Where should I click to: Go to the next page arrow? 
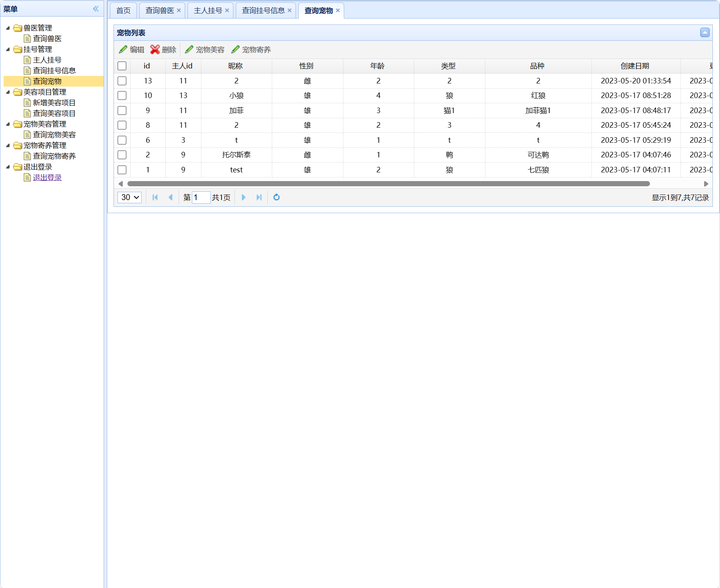tap(244, 197)
